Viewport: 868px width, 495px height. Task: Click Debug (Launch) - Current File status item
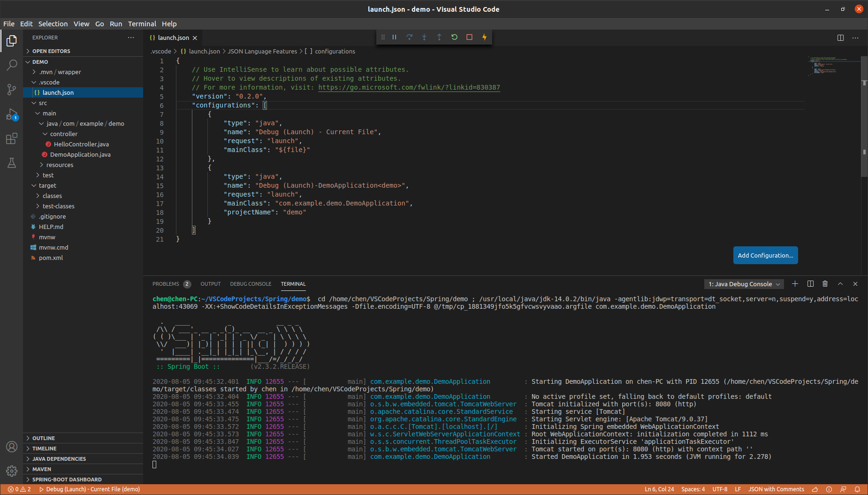click(x=90, y=489)
